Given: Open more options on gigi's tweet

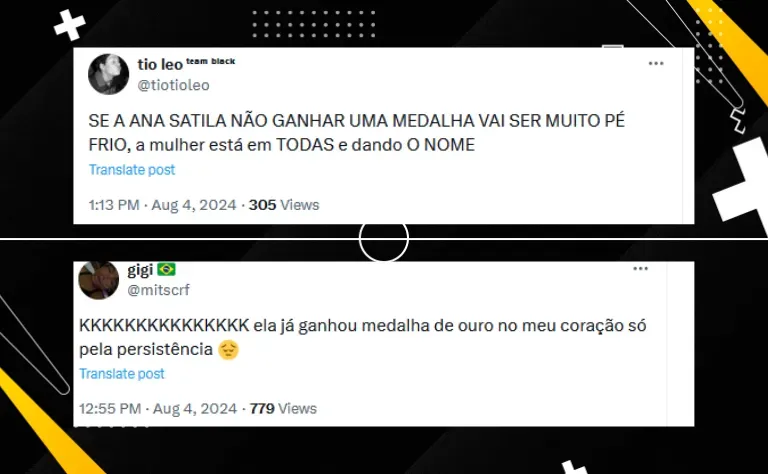Looking at the screenshot, I should coord(640,268).
